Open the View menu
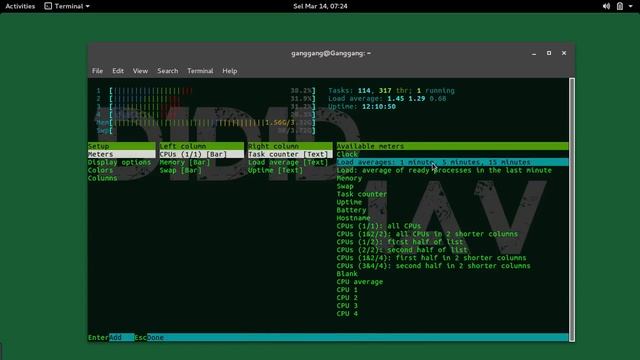The height and width of the screenshot is (360, 640). tap(140, 71)
